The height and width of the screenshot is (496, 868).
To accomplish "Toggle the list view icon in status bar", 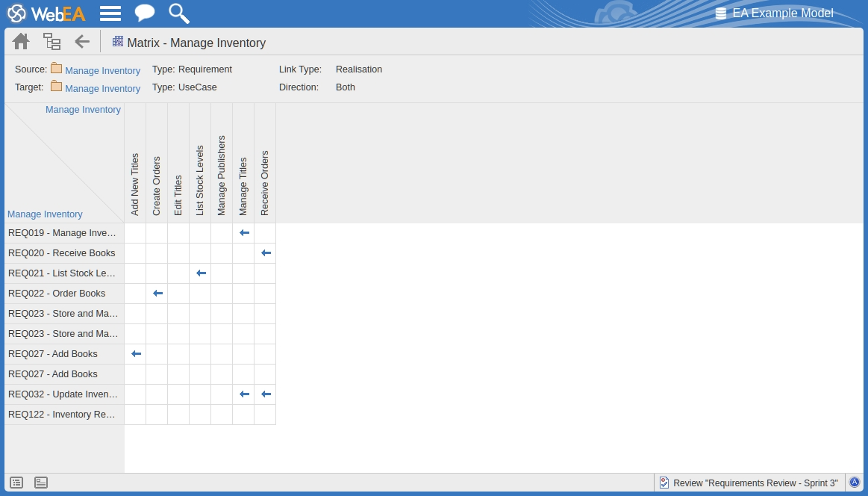I will [x=16, y=483].
